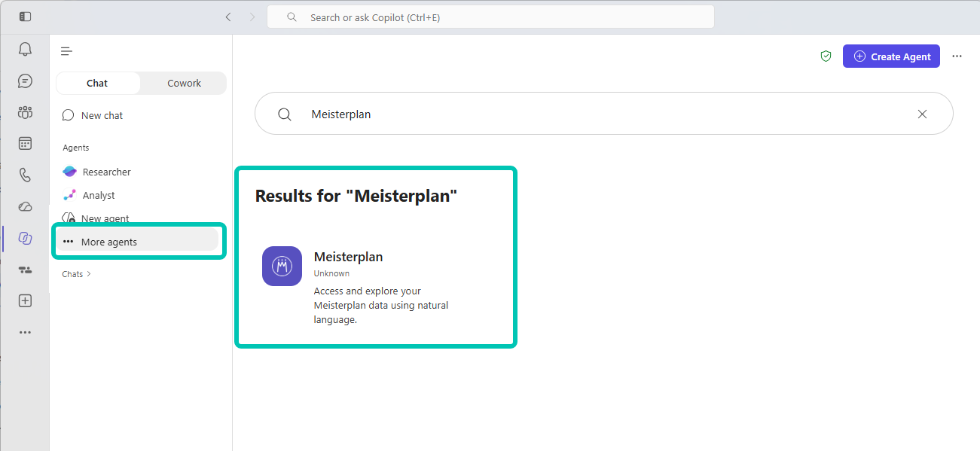
Task: Go back with the left arrow
Action: coord(228,17)
